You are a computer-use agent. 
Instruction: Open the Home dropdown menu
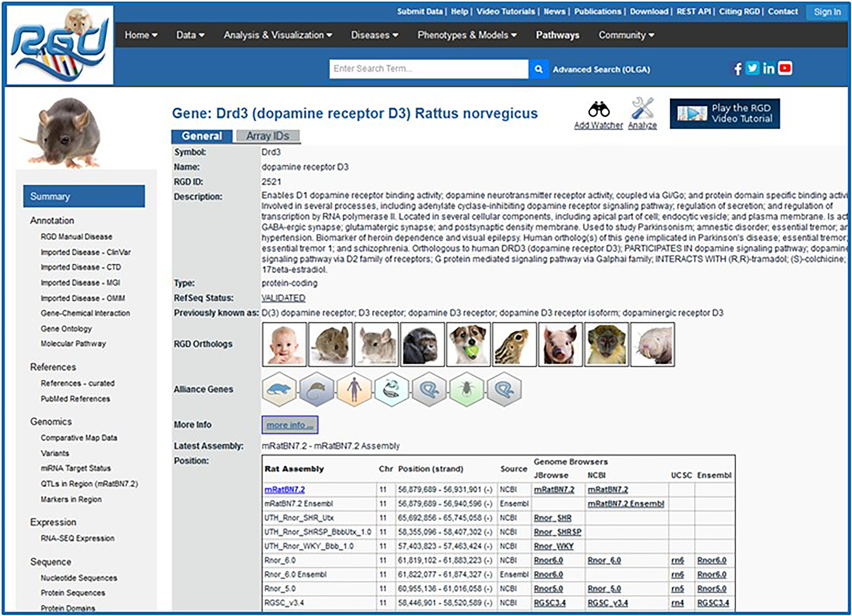coord(141,35)
